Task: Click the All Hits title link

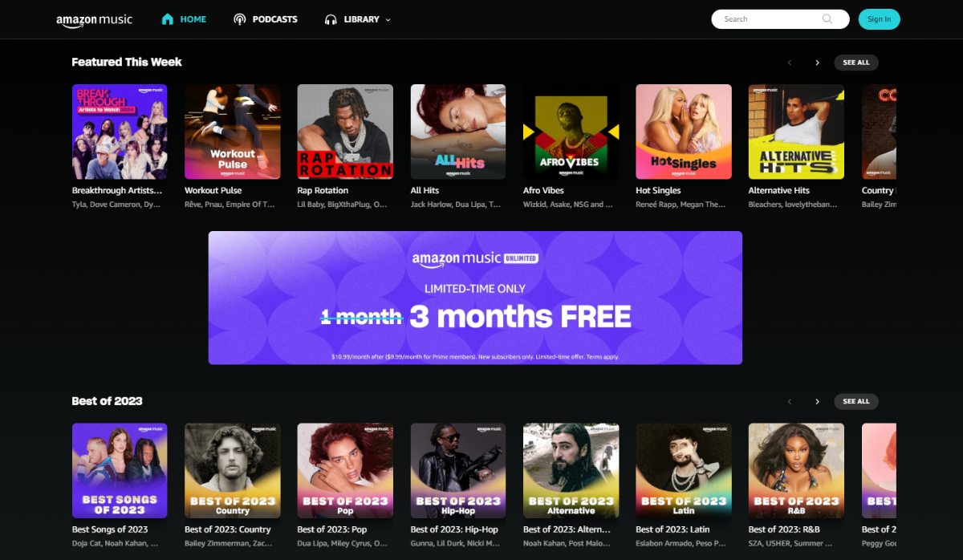Action: pyautogui.click(x=425, y=191)
